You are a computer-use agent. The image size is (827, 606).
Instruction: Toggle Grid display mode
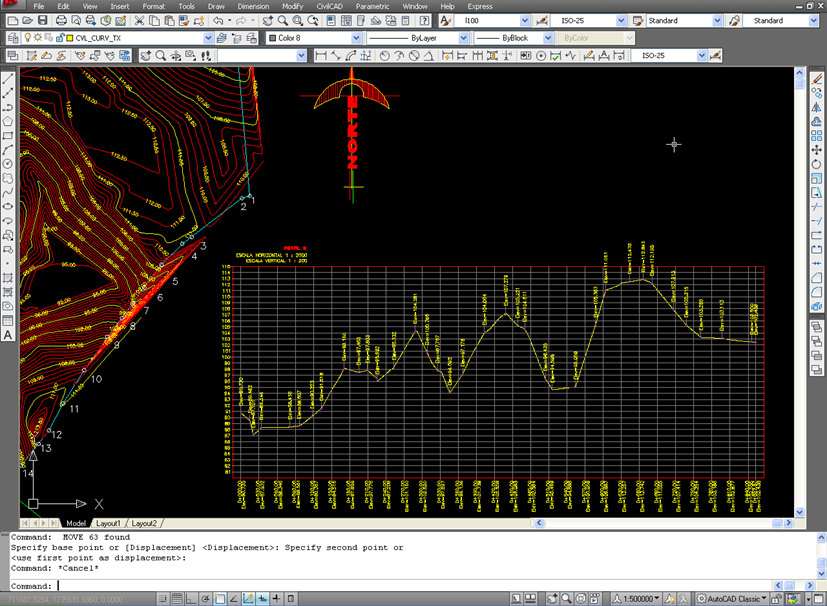coord(176,597)
